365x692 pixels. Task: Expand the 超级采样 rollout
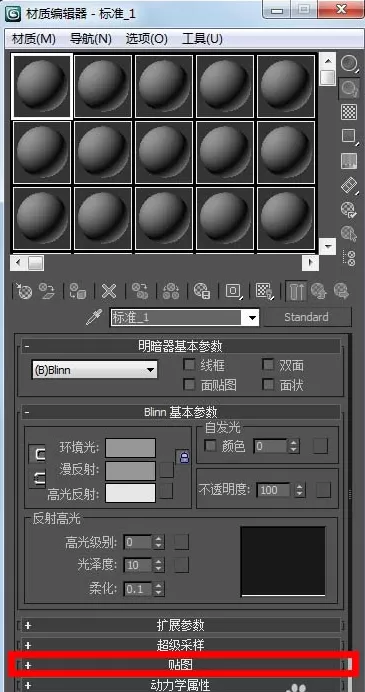tap(181, 645)
